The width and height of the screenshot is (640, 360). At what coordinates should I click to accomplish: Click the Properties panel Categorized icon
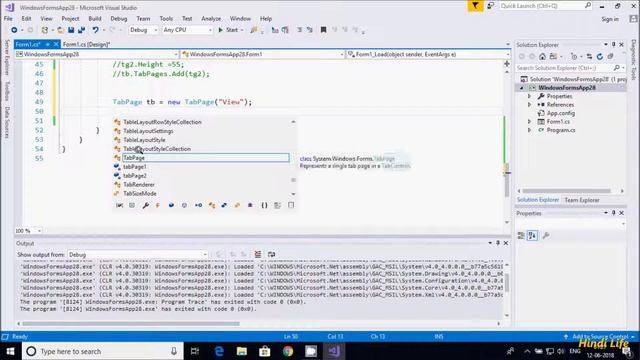[521, 236]
